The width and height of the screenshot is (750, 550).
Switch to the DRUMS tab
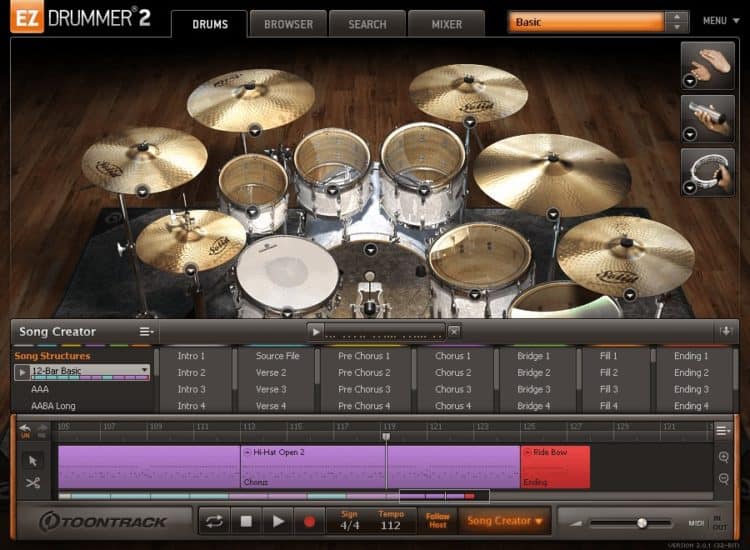210,24
